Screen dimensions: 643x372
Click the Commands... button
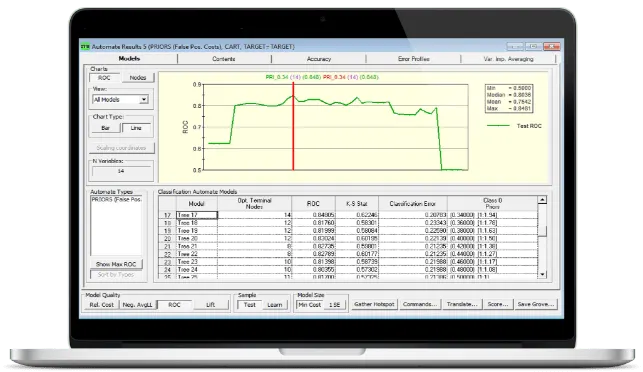[420, 304]
